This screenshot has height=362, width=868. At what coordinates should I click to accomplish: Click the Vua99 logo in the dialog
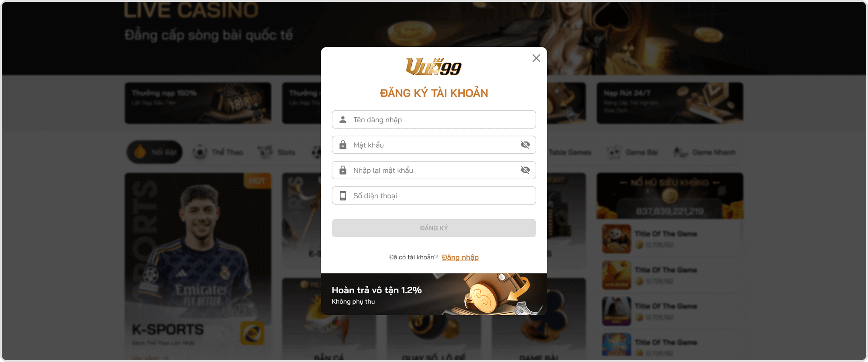(434, 66)
